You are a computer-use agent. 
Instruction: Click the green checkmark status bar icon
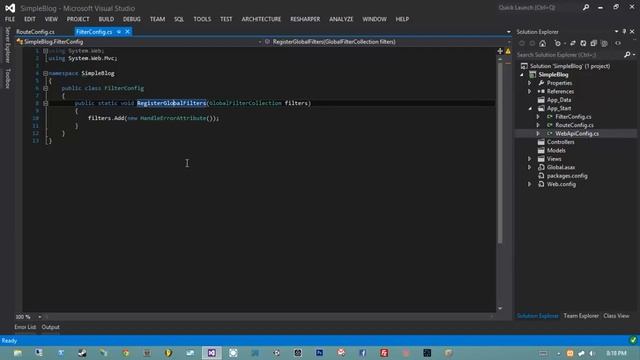coord(633,340)
